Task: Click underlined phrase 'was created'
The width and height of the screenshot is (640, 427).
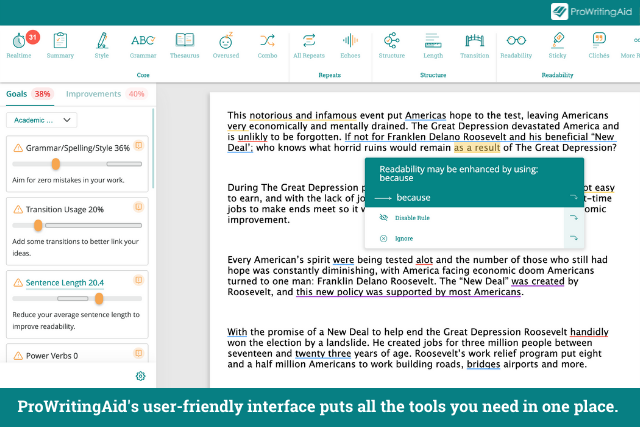Action: [x=538, y=281]
